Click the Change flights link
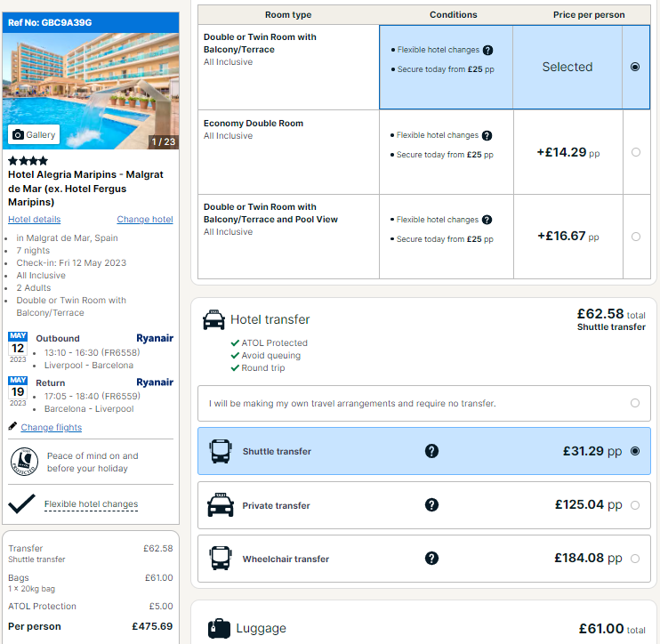Image resolution: width=660 pixels, height=644 pixels. tap(52, 427)
